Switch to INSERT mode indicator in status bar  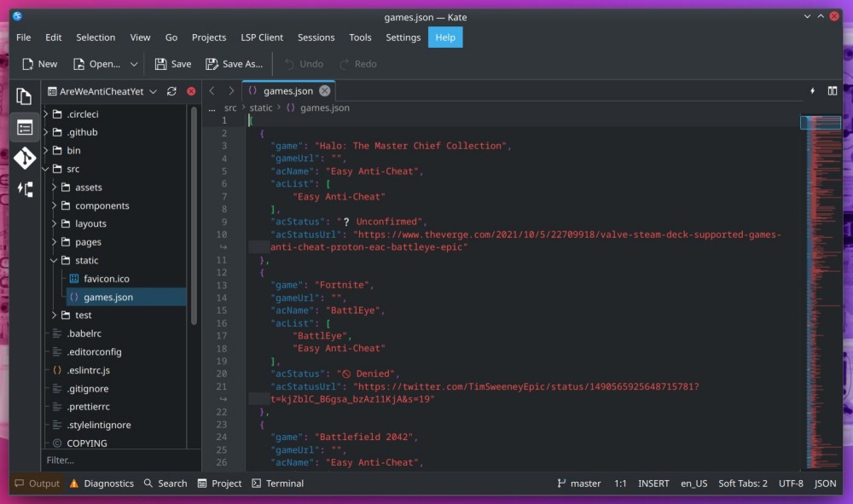click(653, 484)
